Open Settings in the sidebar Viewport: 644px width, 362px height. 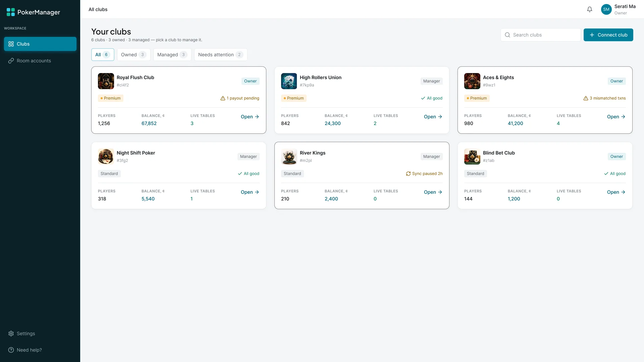coord(40,334)
